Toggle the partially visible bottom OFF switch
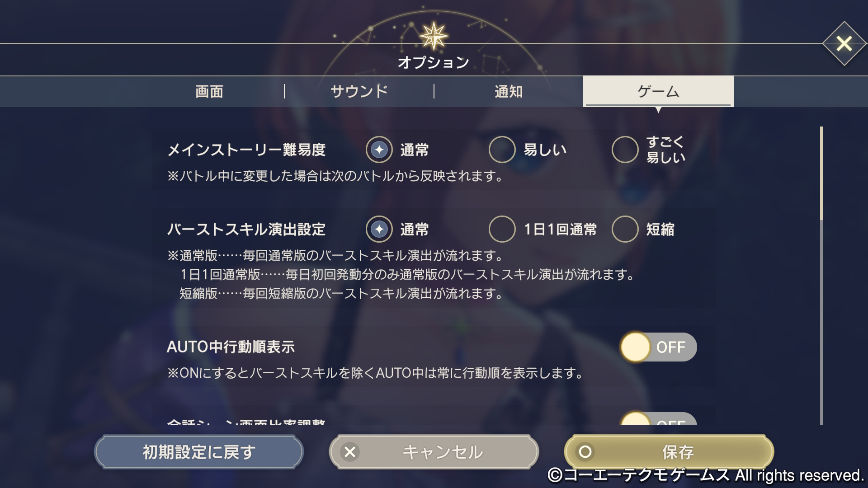Image resolution: width=868 pixels, height=488 pixels. click(x=658, y=419)
